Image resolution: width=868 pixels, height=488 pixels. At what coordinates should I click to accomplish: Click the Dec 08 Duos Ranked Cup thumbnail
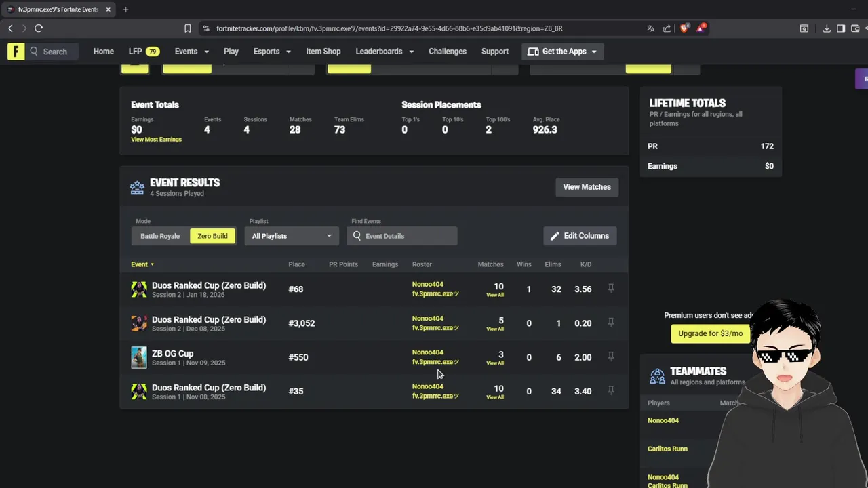pyautogui.click(x=139, y=323)
